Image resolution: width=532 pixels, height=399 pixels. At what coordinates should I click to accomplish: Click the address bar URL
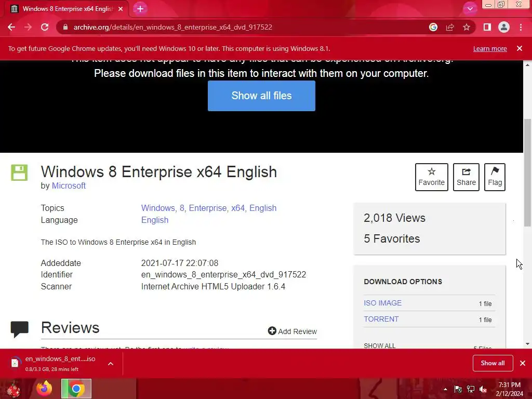tap(172, 27)
